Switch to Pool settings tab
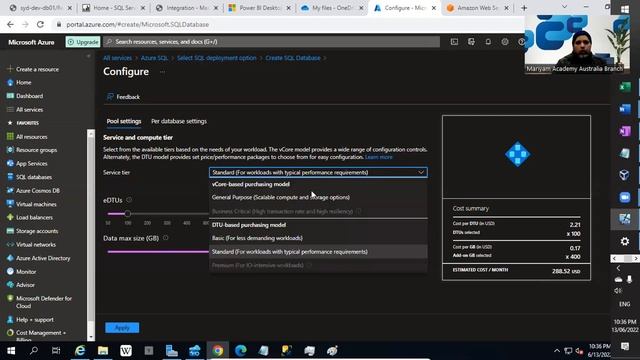Viewport: 640px width, 360px height. (124, 121)
